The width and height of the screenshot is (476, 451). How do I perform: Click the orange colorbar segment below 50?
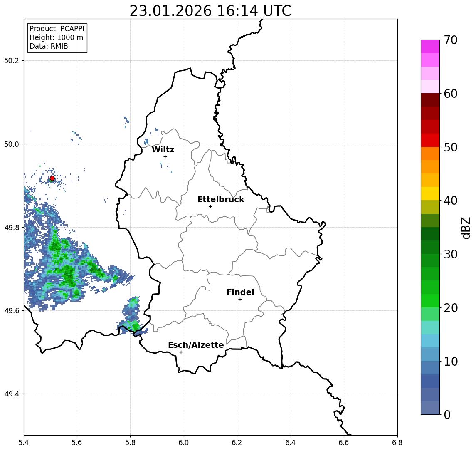coord(430,154)
